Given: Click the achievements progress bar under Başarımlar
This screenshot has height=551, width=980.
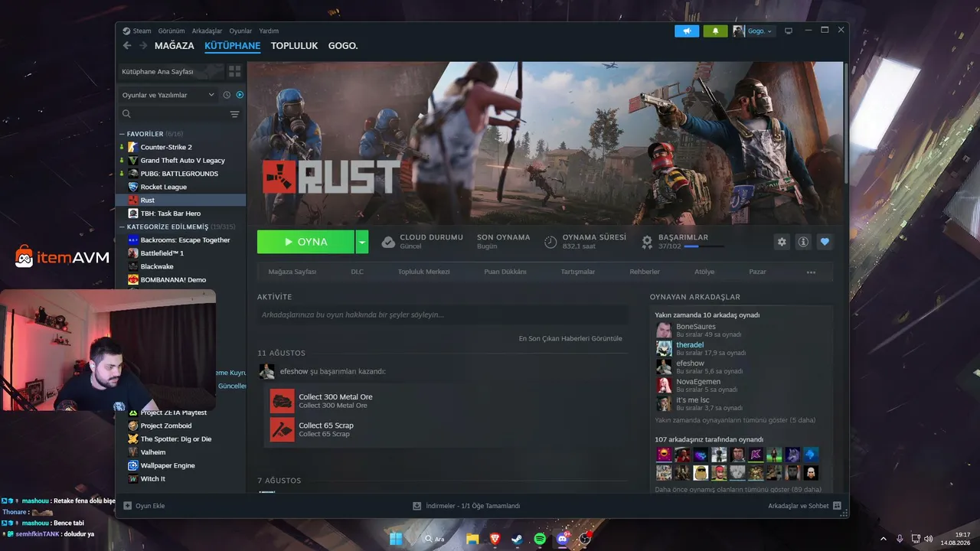Looking at the screenshot, I should coord(704,246).
